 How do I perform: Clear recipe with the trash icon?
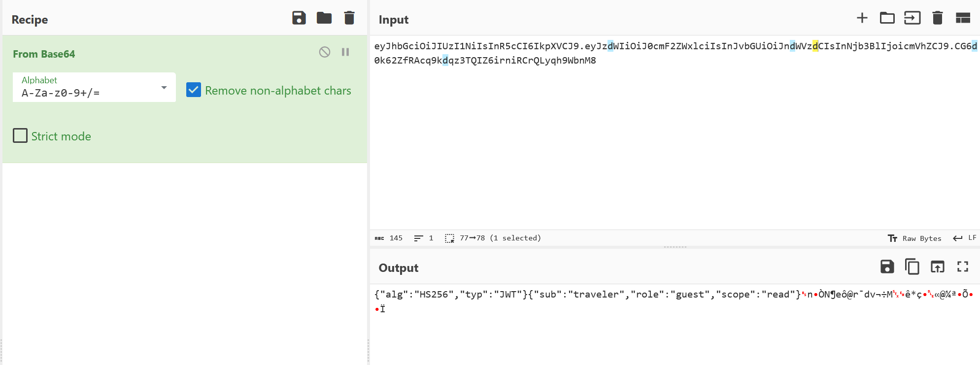click(x=349, y=18)
